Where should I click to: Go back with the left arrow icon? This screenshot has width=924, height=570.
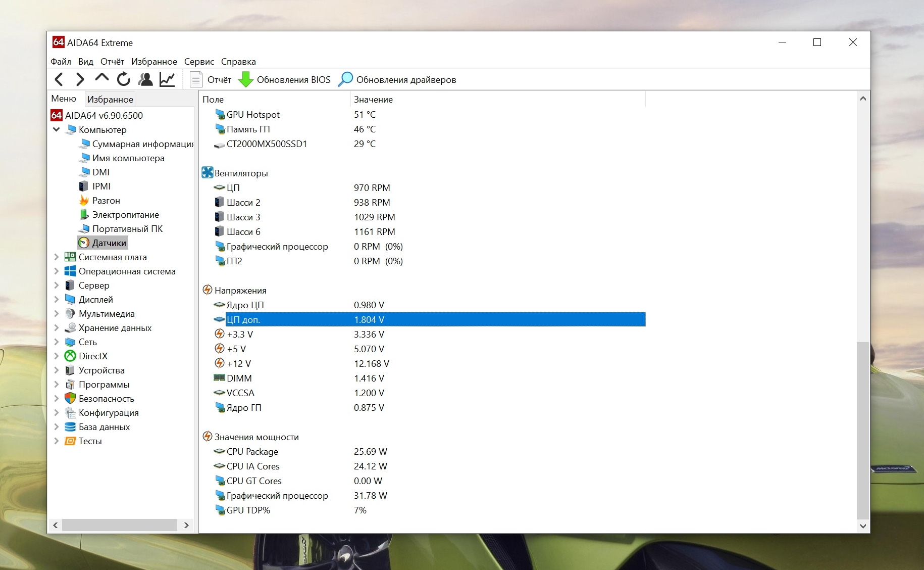[x=59, y=79]
